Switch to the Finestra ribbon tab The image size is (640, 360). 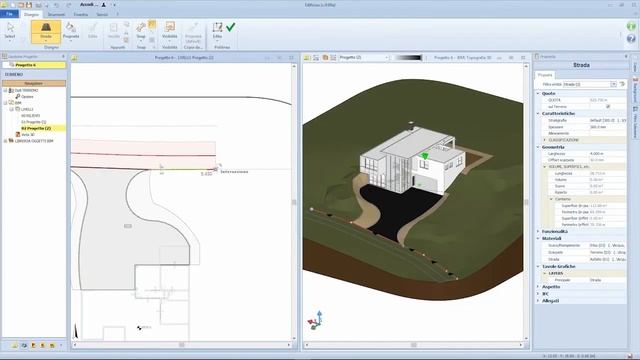[x=80, y=14]
